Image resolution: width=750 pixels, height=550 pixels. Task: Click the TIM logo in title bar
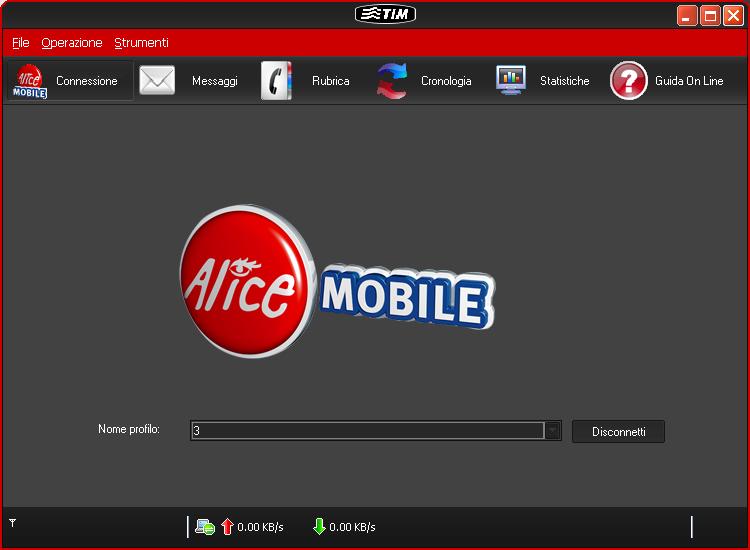[x=385, y=14]
